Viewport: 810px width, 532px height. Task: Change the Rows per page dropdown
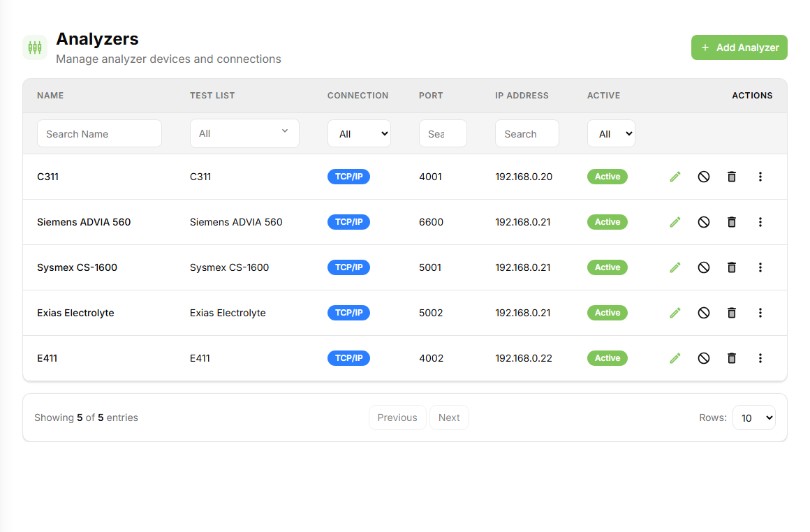(753, 418)
